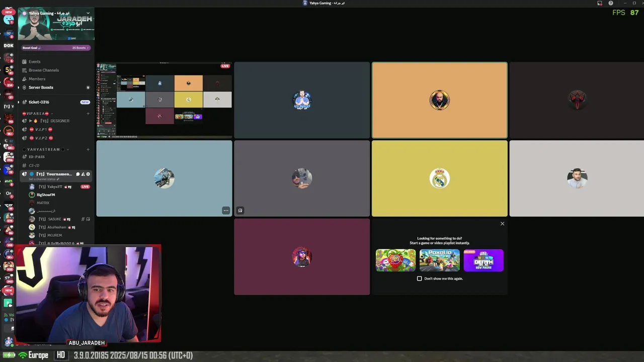Focus the dark teal participant tile
Image resolution: width=644 pixels, height=362 pixels.
tap(302, 100)
